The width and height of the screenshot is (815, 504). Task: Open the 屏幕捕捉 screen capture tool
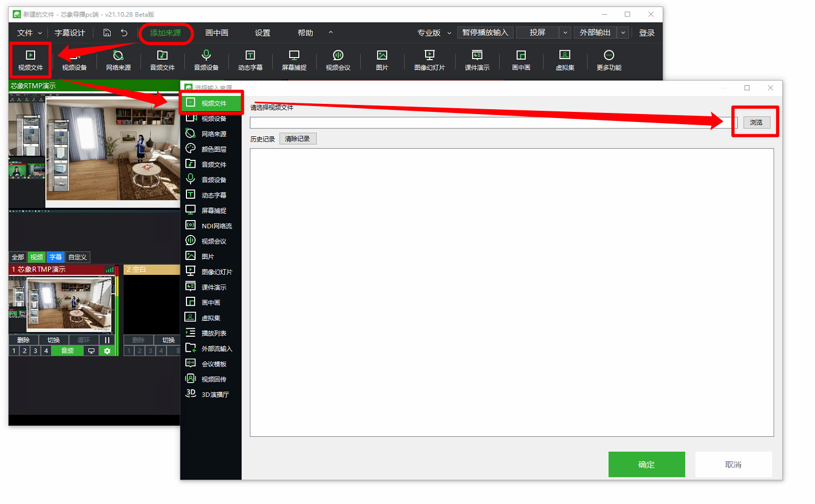pos(294,60)
